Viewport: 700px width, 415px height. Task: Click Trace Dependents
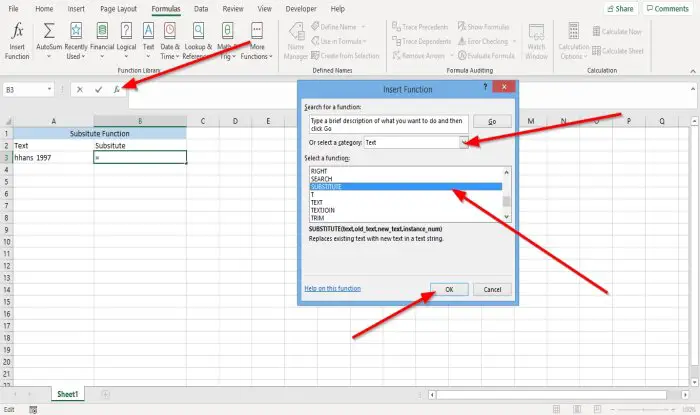(421, 41)
